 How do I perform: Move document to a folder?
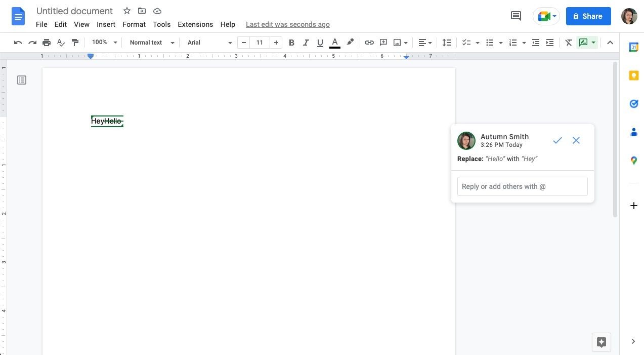pos(142,11)
